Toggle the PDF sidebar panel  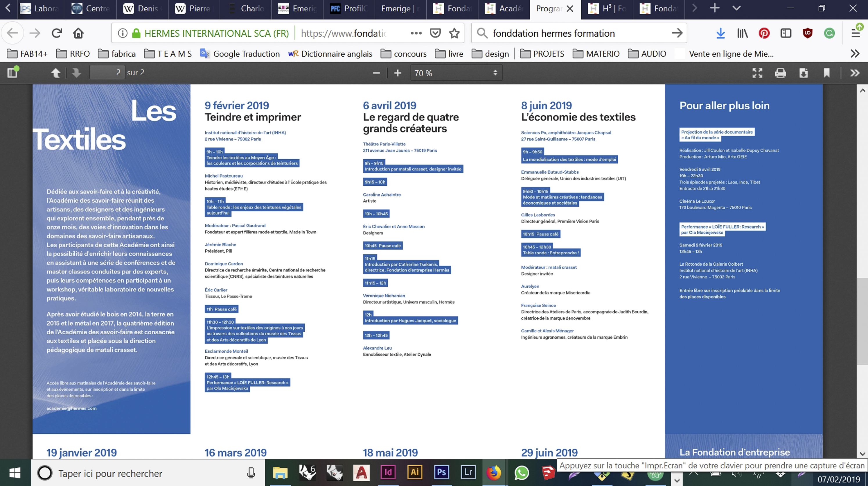pyautogui.click(x=13, y=72)
